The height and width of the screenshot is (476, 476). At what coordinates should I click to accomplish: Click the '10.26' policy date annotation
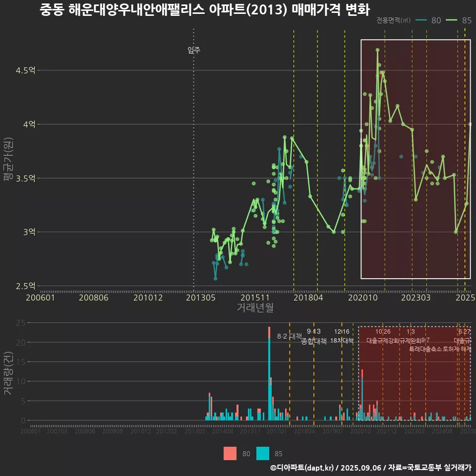[x=383, y=332]
